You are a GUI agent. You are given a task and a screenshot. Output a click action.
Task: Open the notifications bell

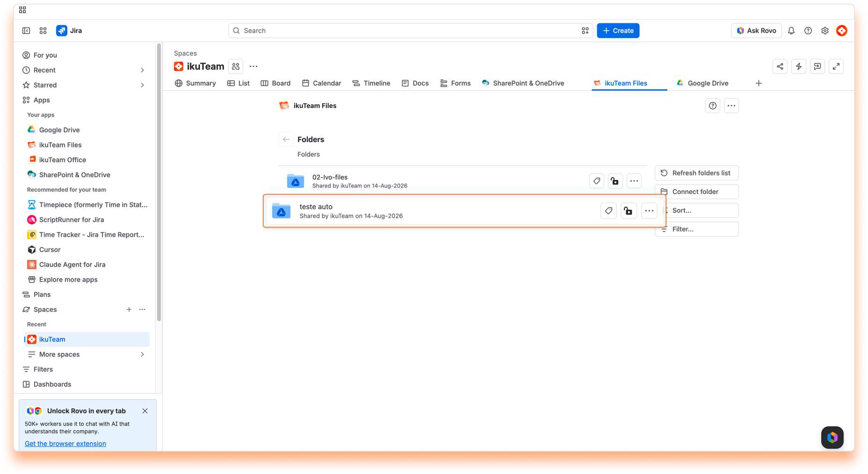click(791, 30)
